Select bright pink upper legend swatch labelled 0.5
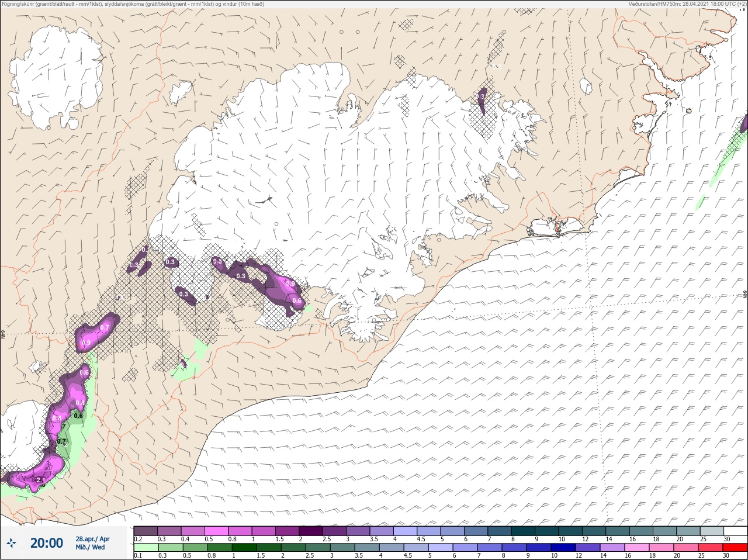The width and height of the screenshot is (748, 560). click(216, 531)
